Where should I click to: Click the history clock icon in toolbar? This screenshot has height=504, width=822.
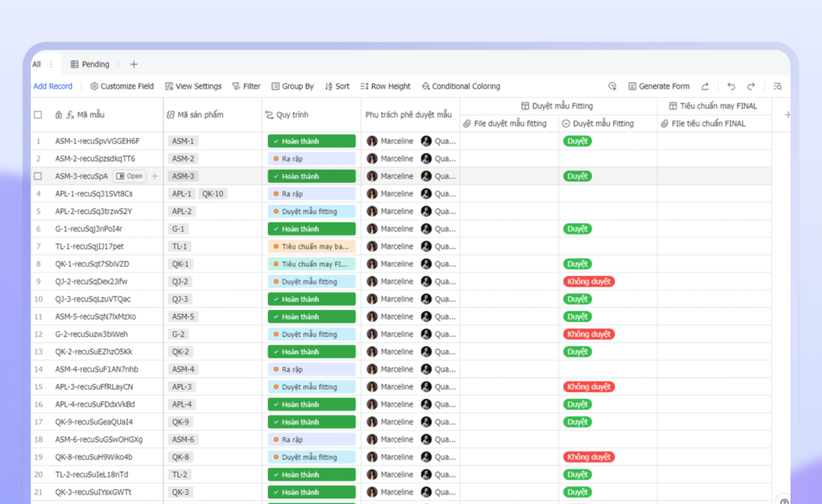pyautogui.click(x=612, y=86)
